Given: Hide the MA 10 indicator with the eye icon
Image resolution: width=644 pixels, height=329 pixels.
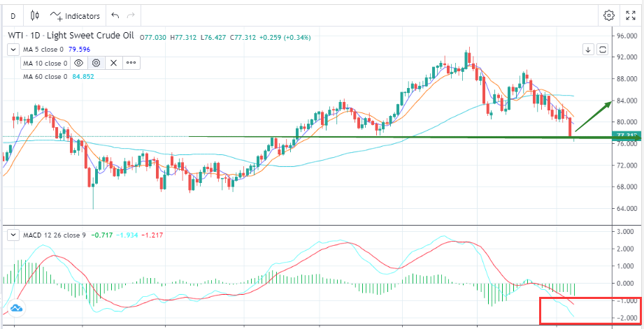Looking at the screenshot, I should 80,63.
